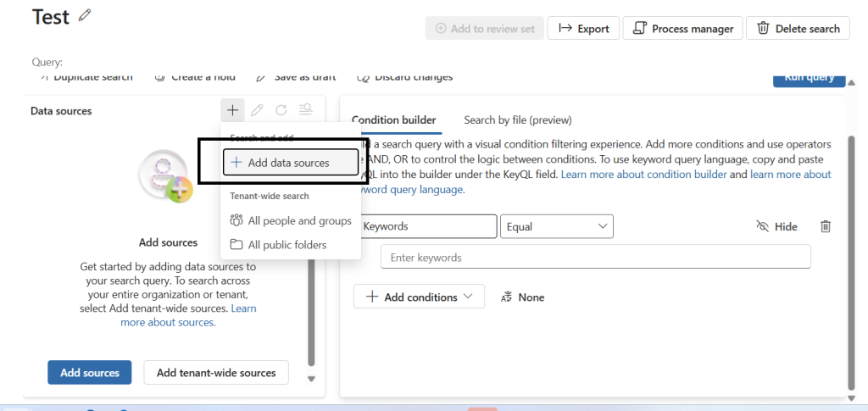Open Process manager
868x411 pixels.
tap(682, 28)
